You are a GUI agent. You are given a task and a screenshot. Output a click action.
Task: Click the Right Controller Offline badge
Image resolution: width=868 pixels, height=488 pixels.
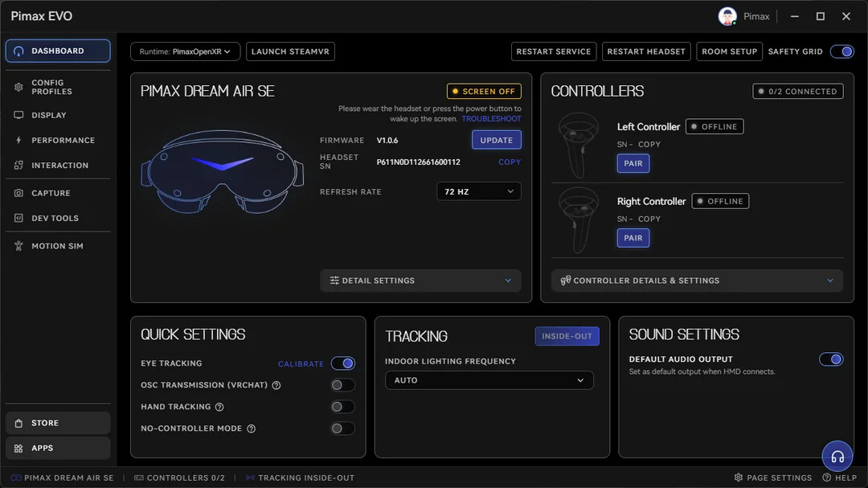(x=720, y=202)
